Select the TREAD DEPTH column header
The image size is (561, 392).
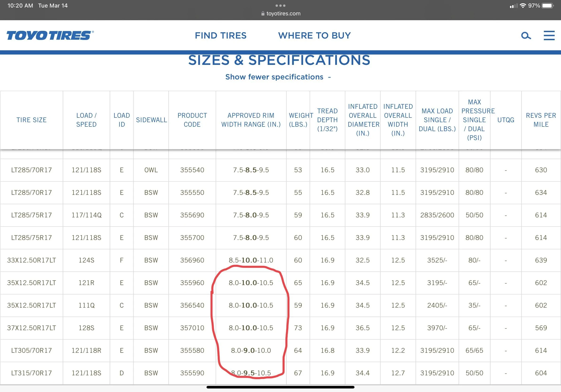[327, 120]
